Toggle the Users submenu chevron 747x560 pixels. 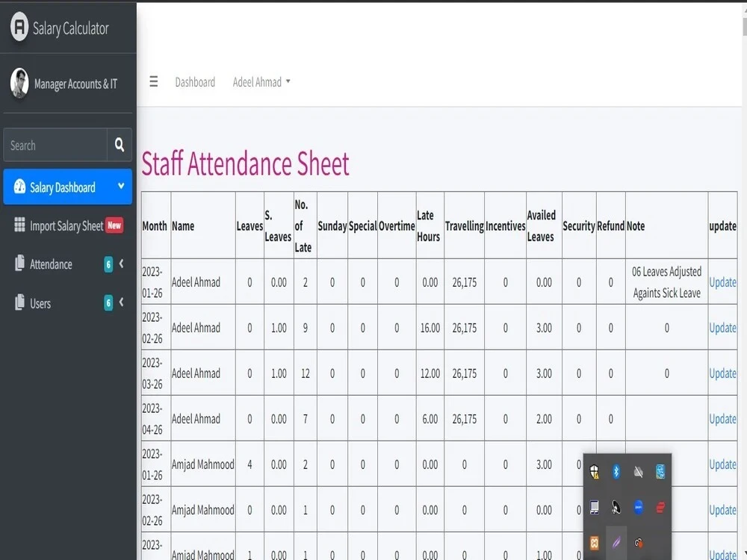click(121, 303)
